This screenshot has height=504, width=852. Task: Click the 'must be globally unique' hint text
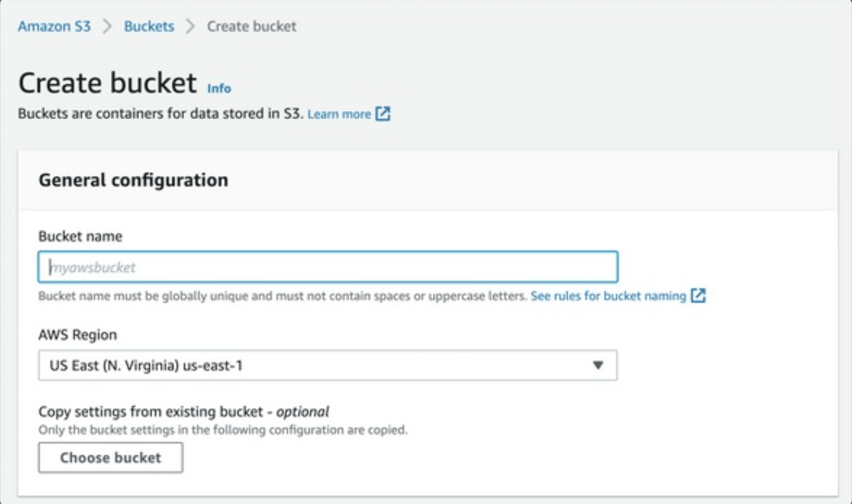[283, 296]
